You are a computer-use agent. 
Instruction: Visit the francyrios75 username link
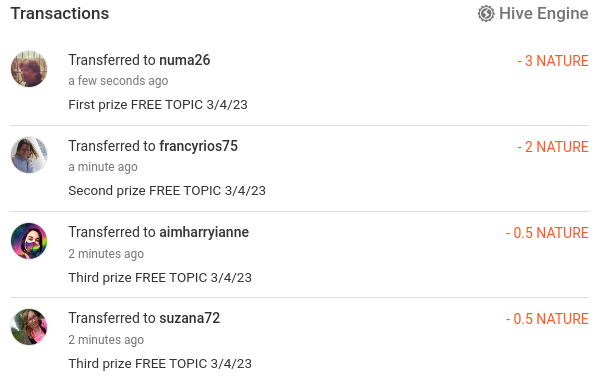199,146
